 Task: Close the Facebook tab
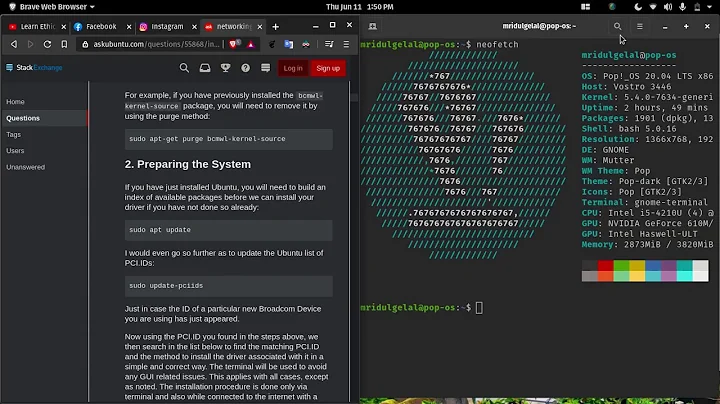pyautogui.click(x=129, y=27)
